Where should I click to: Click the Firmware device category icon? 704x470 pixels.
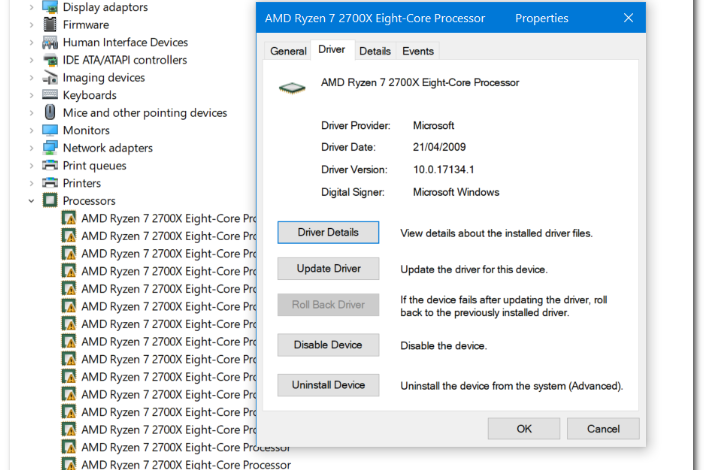[x=50, y=25]
